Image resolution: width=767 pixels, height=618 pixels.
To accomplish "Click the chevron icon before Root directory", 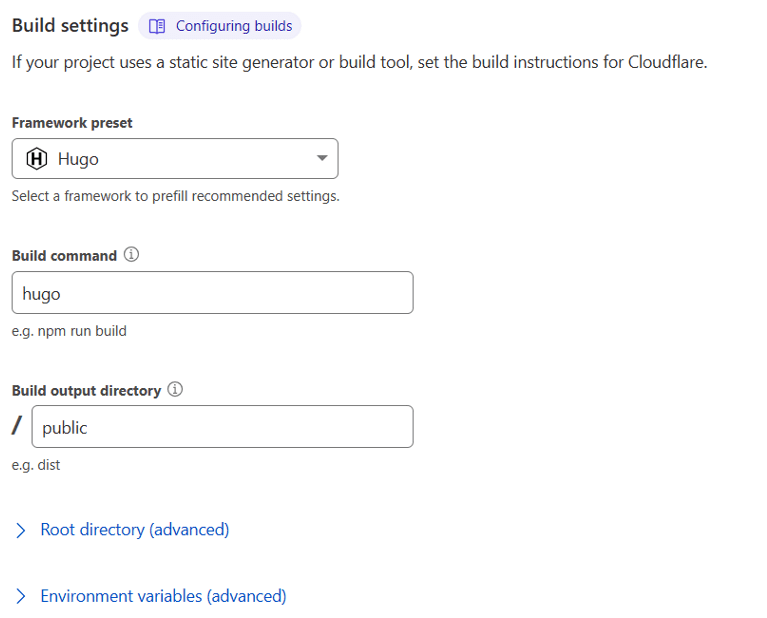I will click(x=21, y=530).
